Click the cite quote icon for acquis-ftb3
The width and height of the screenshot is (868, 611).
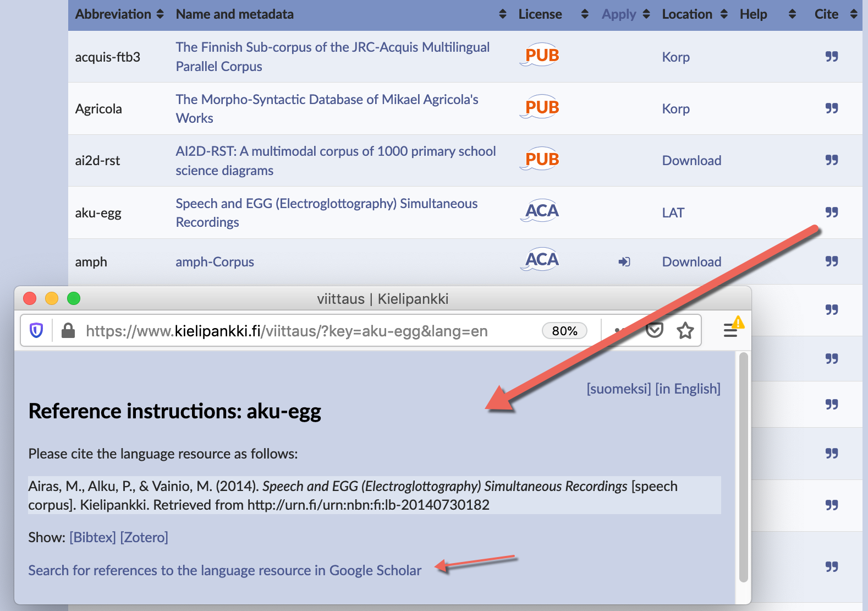pos(831,57)
